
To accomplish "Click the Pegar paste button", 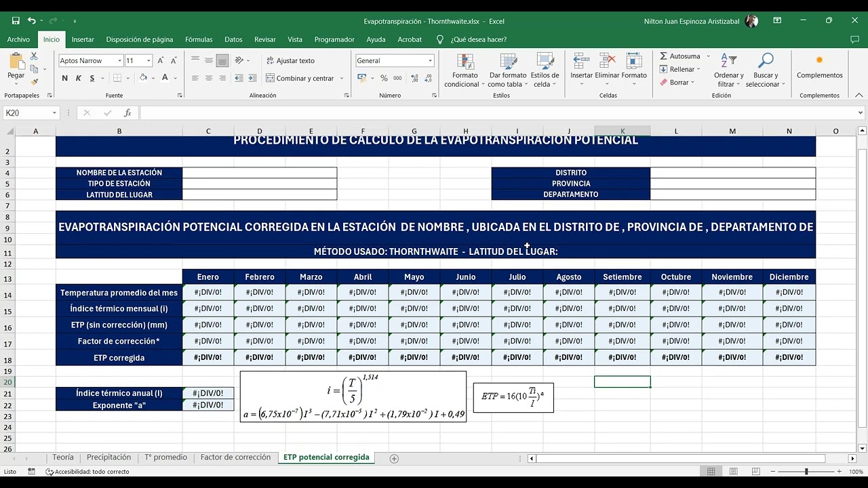I will pos(16,66).
